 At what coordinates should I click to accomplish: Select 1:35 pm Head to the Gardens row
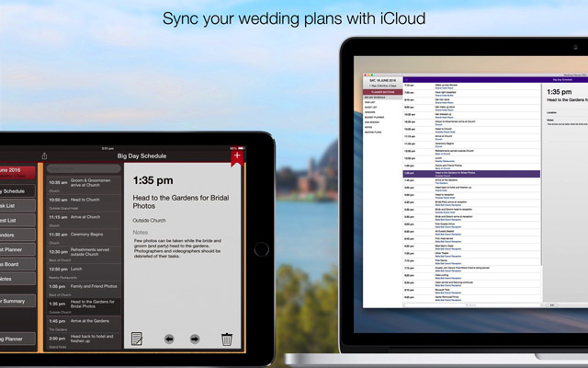84,306
